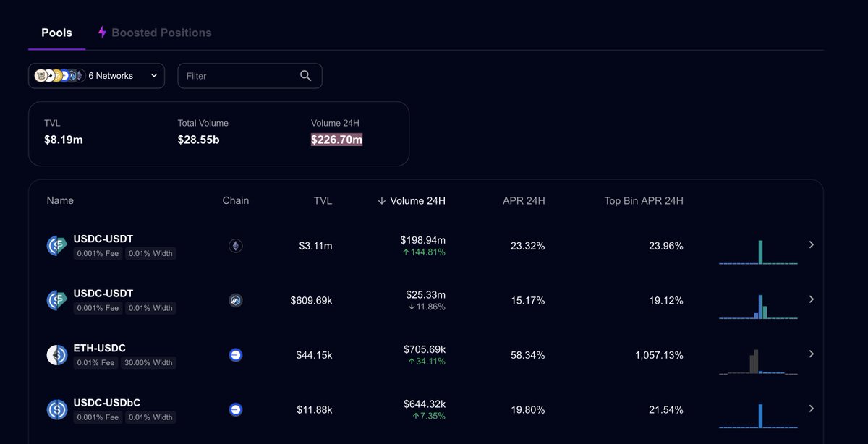Screen dimensions: 868x444
Task: Switch to the Pools tab
Action: (x=56, y=33)
